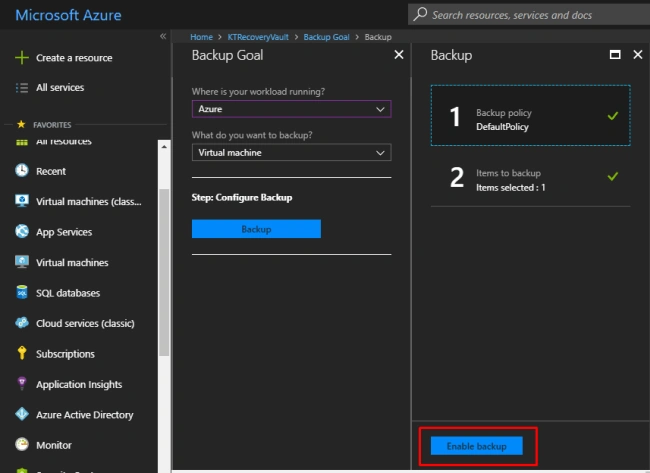The height and width of the screenshot is (473, 650).
Task: Select Monitor in favorites
Action: pyautogui.click(x=54, y=445)
